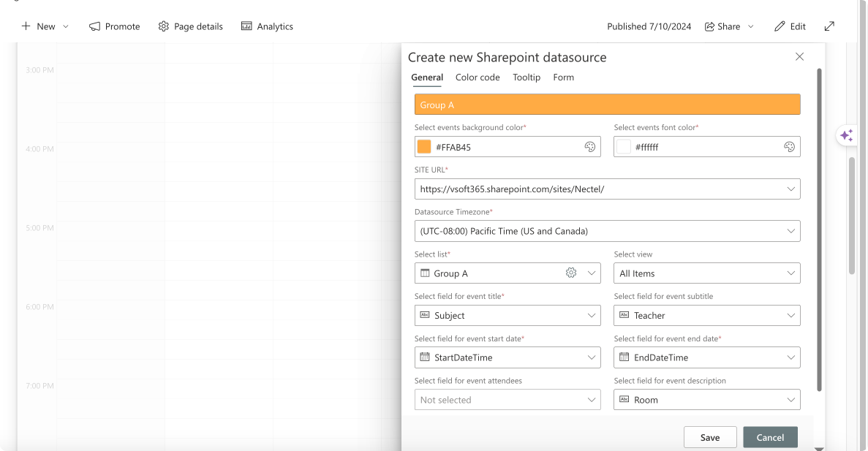
Task: Click Published 7/10/2024 text
Action: point(649,26)
